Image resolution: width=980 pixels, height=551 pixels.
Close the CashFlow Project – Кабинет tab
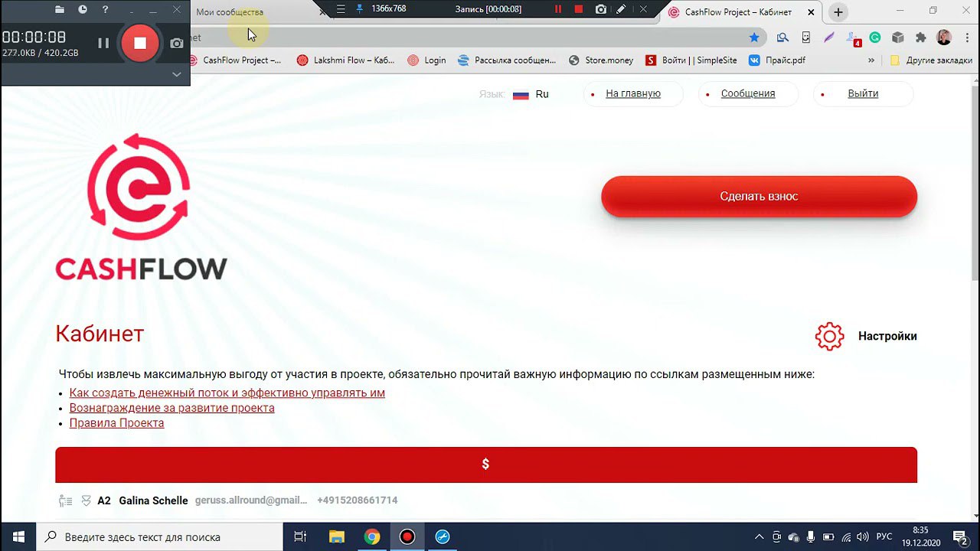tap(811, 12)
